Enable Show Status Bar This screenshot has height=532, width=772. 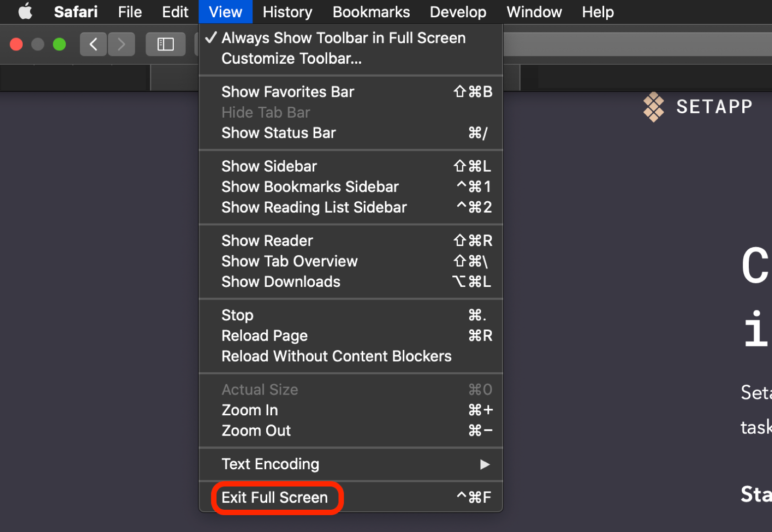279,133
